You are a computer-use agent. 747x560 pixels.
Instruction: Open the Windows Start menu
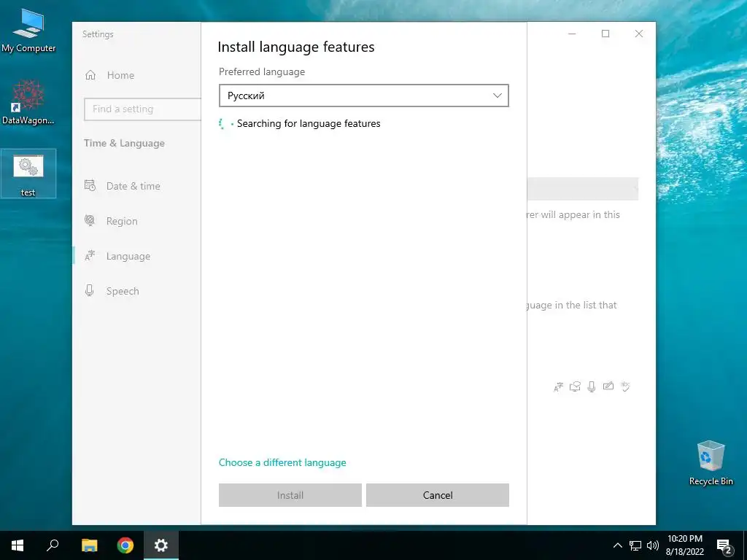click(x=18, y=545)
